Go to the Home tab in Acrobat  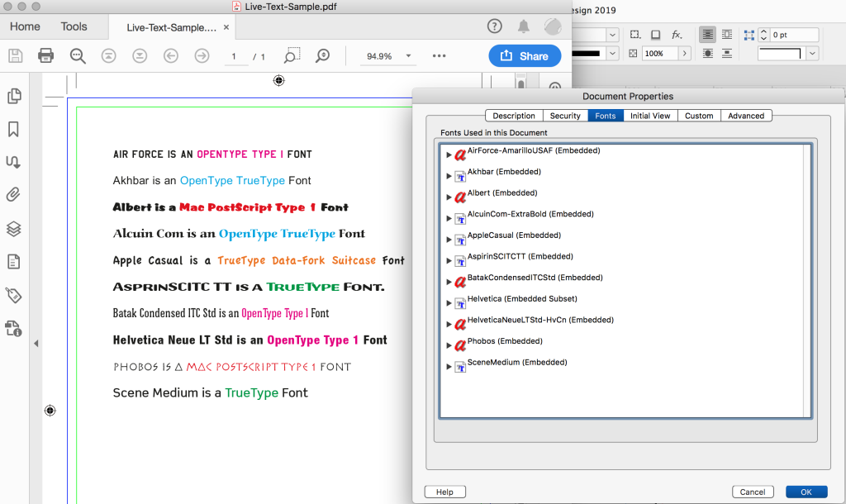[x=25, y=26]
